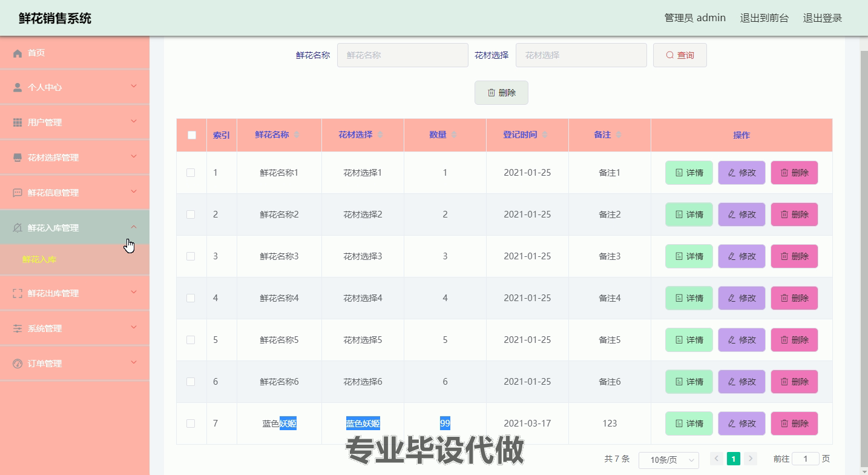Focus the 花材选择 search input
This screenshot has height=475, width=868.
(581, 55)
